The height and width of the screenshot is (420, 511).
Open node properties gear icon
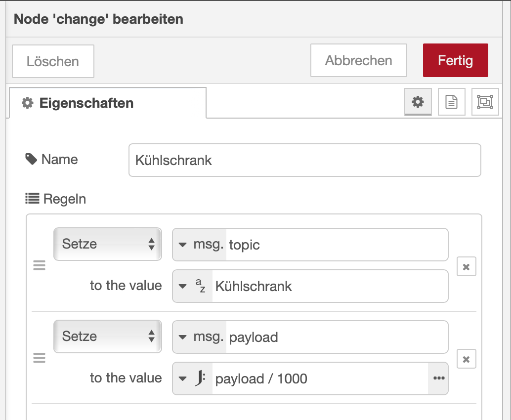(x=418, y=102)
